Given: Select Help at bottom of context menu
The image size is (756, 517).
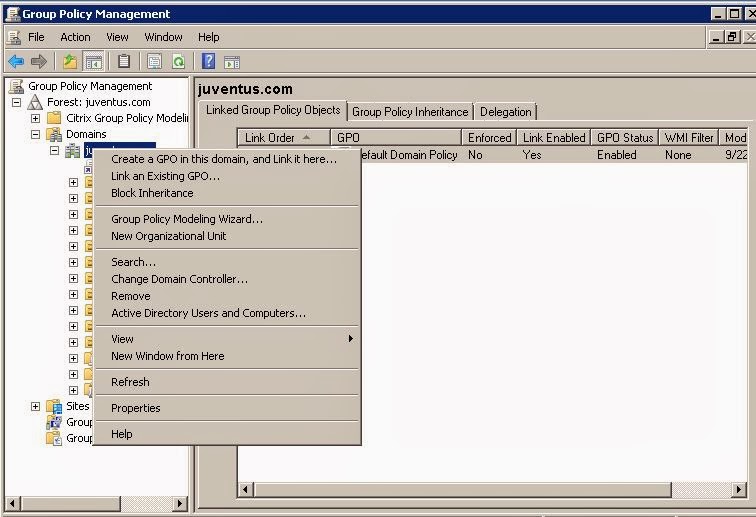Looking at the screenshot, I should (227, 434).
